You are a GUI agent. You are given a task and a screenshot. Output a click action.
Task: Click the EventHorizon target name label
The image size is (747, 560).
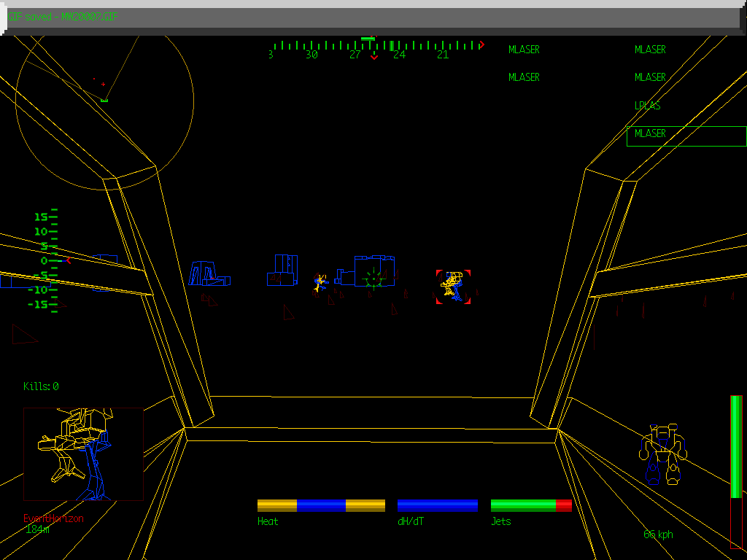(53, 518)
